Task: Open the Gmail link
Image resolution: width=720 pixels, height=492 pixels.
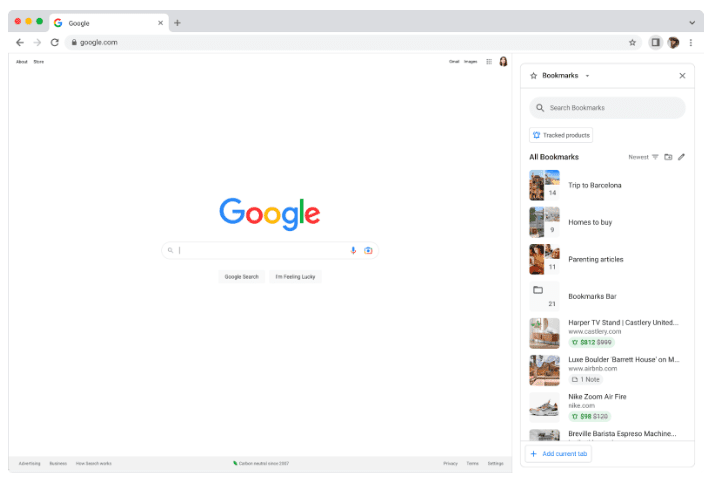Action: pyautogui.click(x=454, y=62)
